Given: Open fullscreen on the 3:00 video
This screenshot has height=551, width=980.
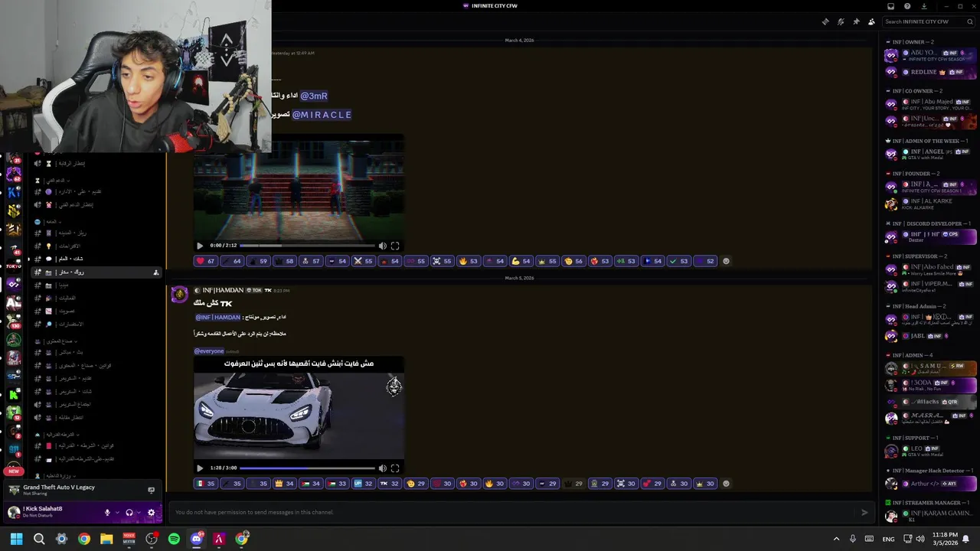Looking at the screenshot, I should click(395, 468).
